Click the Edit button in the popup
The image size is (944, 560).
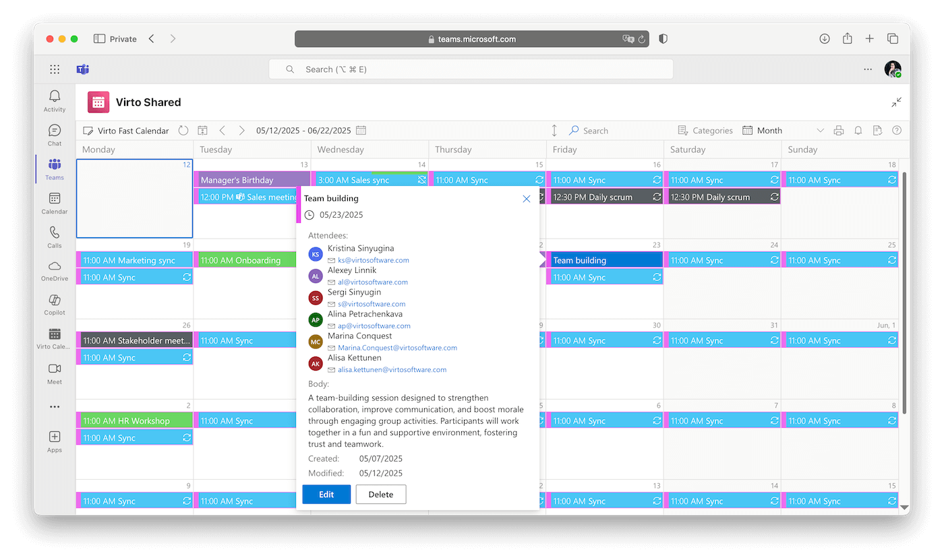[x=326, y=494]
